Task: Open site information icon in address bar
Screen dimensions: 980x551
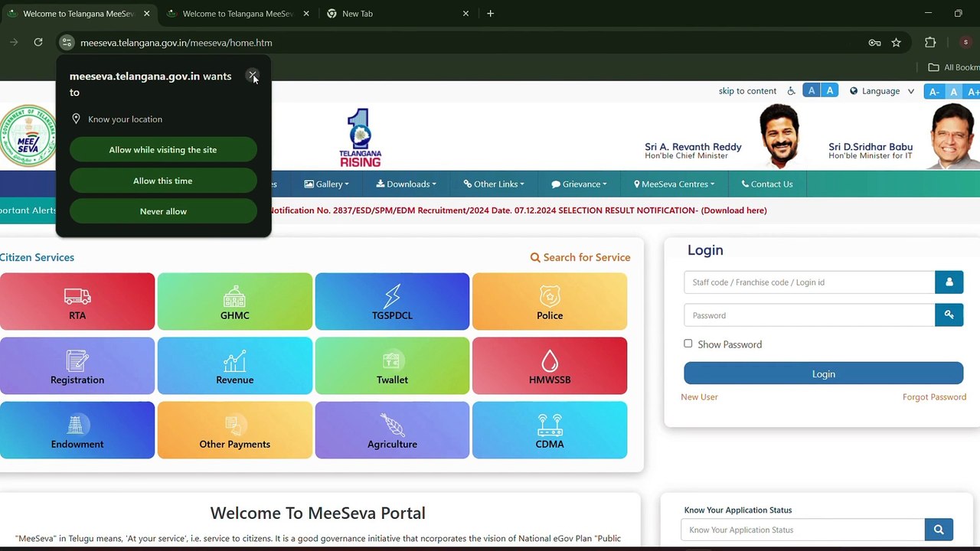Action: click(67, 43)
